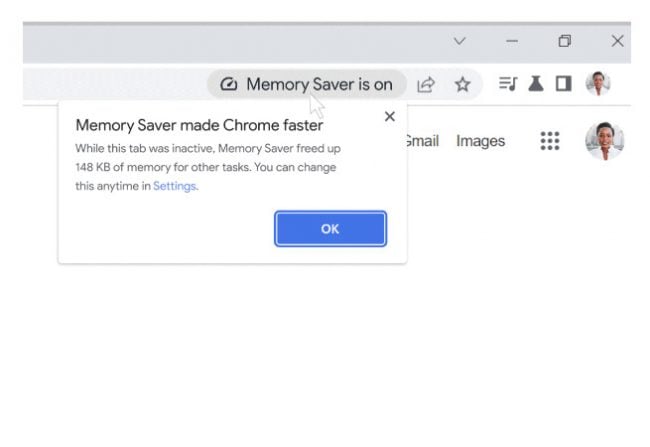Minimize the Chrome window
Viewport: 650px width, 447px height.
click(x=512, y=41)
